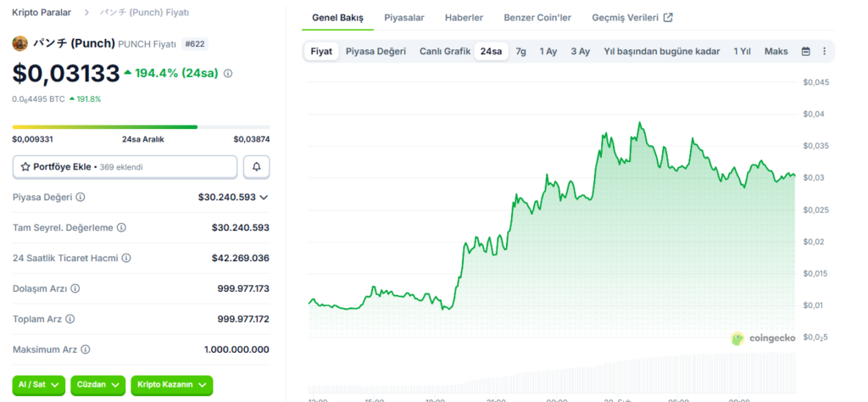
Task: Click info icon next to 24sa percentage change
Action: (x=228, y=74)
